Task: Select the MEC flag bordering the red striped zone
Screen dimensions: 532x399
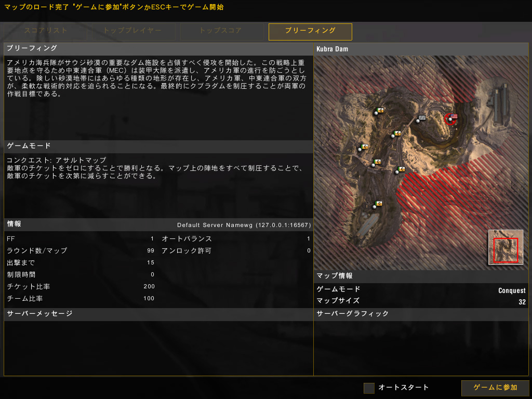Action: (x=400, y=170)
